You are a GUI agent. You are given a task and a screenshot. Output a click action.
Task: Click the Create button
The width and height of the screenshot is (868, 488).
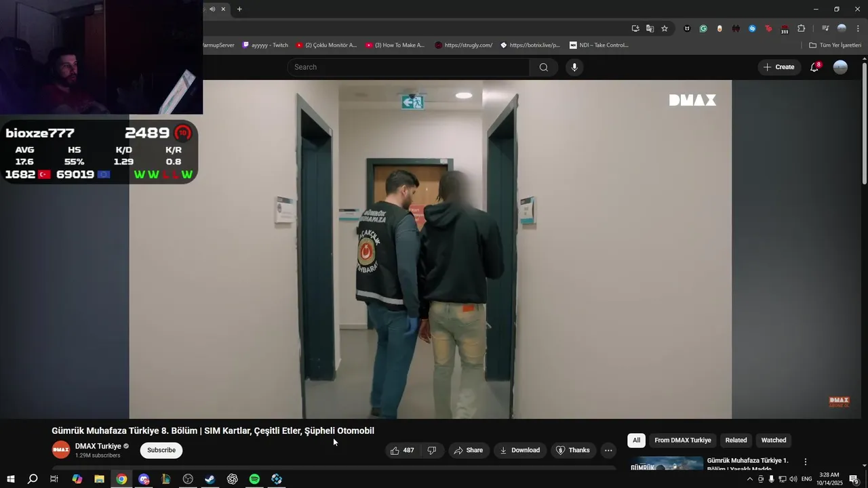[x=779, y=67]
